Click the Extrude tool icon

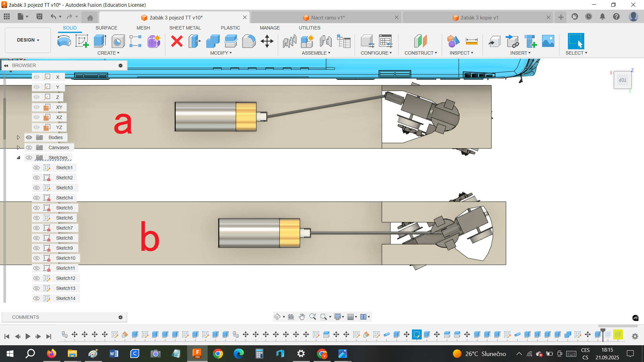(100, 41)
